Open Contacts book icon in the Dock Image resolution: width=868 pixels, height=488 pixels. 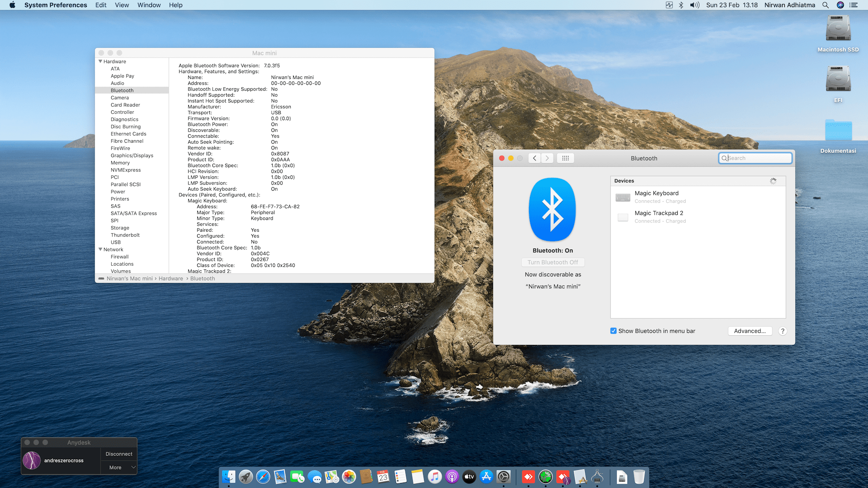tap(366, 477)
